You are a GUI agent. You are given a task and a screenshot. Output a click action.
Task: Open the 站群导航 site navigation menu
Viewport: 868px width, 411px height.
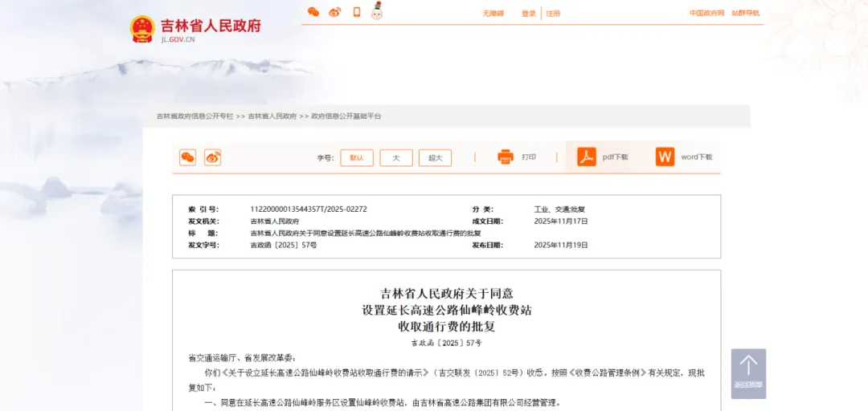pos(745,13)
